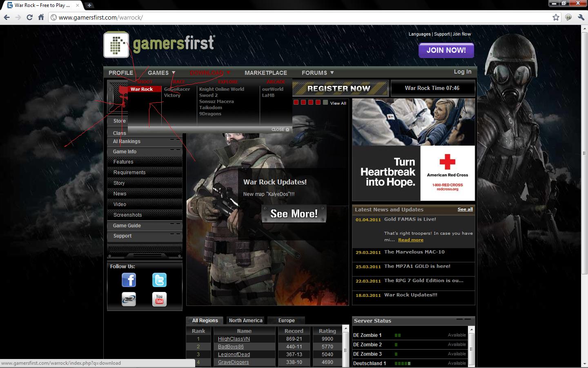This screenshot has width=588, height=368.
Task: Click the REGISTER NOW banner
Action: click(340, 88)
